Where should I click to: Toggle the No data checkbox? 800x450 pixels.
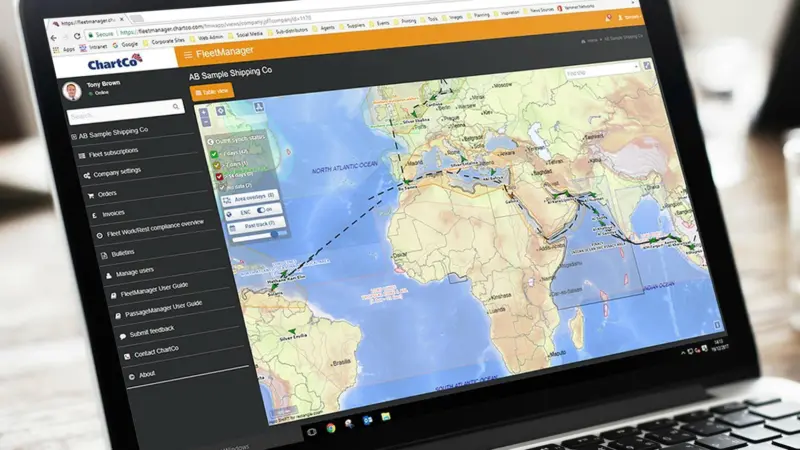tap(222, 187)
